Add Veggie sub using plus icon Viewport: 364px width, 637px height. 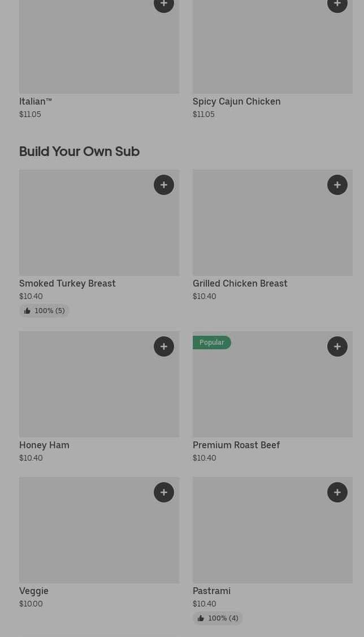[164, 492]
